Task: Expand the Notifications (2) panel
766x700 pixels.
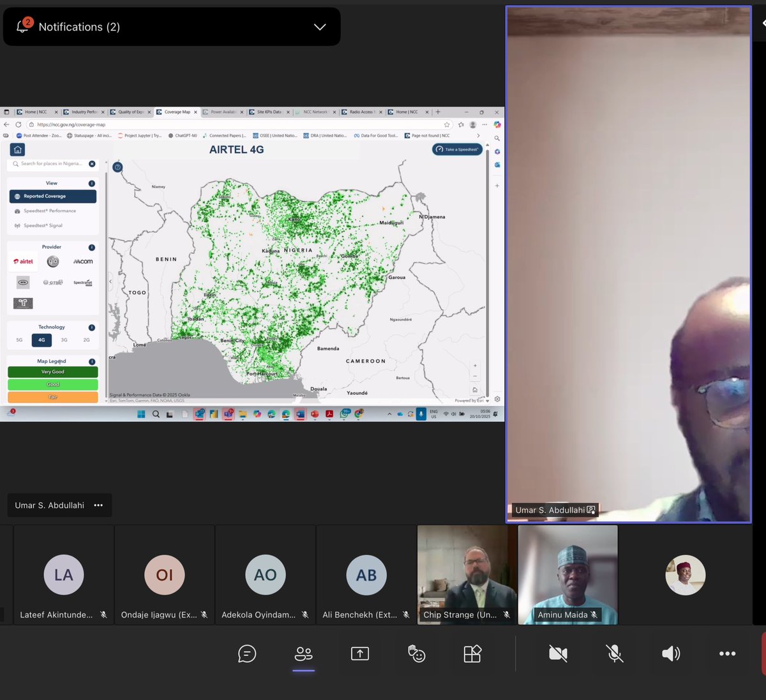Action: [320, 27]
